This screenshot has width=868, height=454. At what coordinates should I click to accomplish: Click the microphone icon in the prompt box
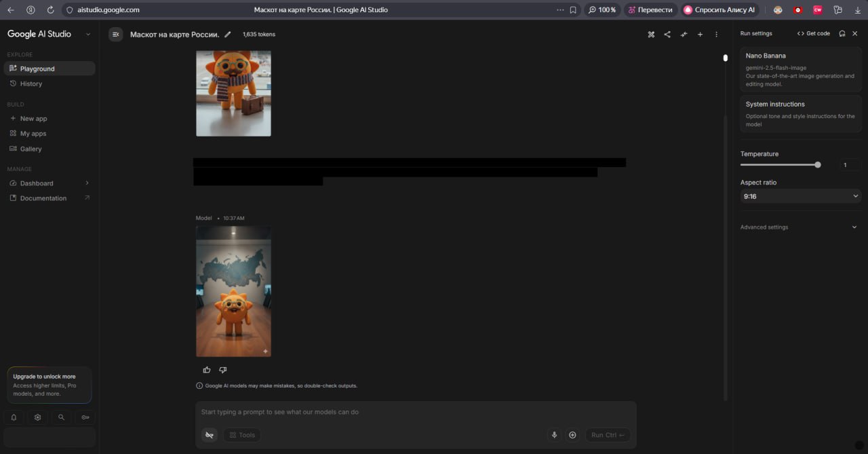[x=554, y=435]
